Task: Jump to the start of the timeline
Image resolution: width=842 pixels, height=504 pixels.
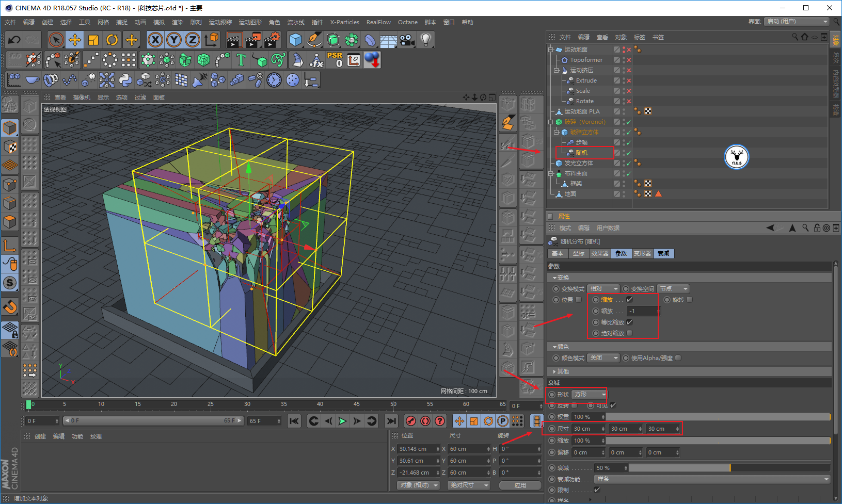Action: coord(294,421)
